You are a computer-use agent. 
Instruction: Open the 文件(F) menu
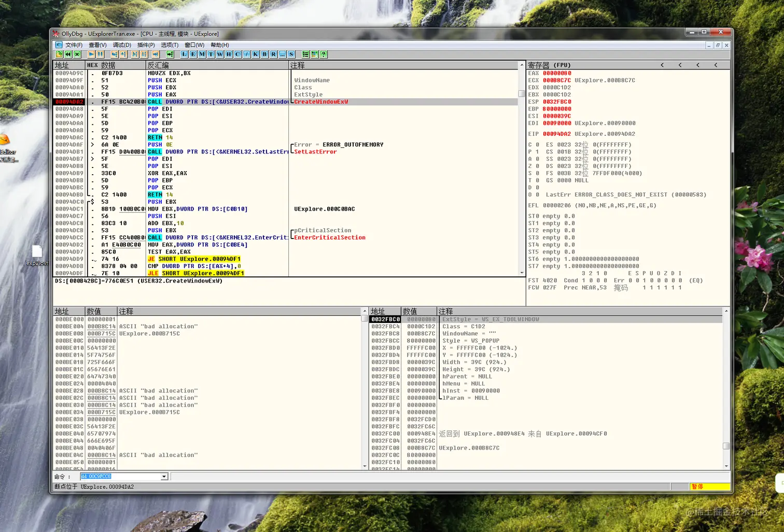point(74,45)
